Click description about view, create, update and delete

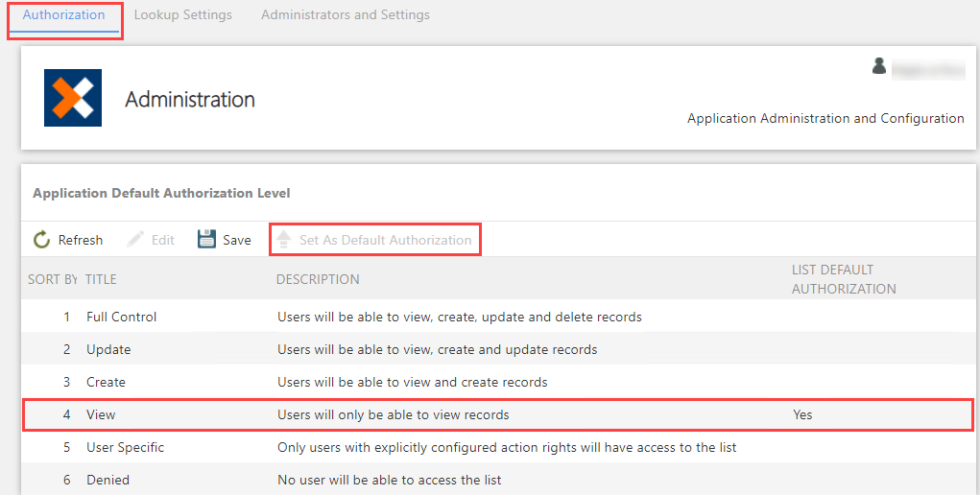(x=460, y=317)
